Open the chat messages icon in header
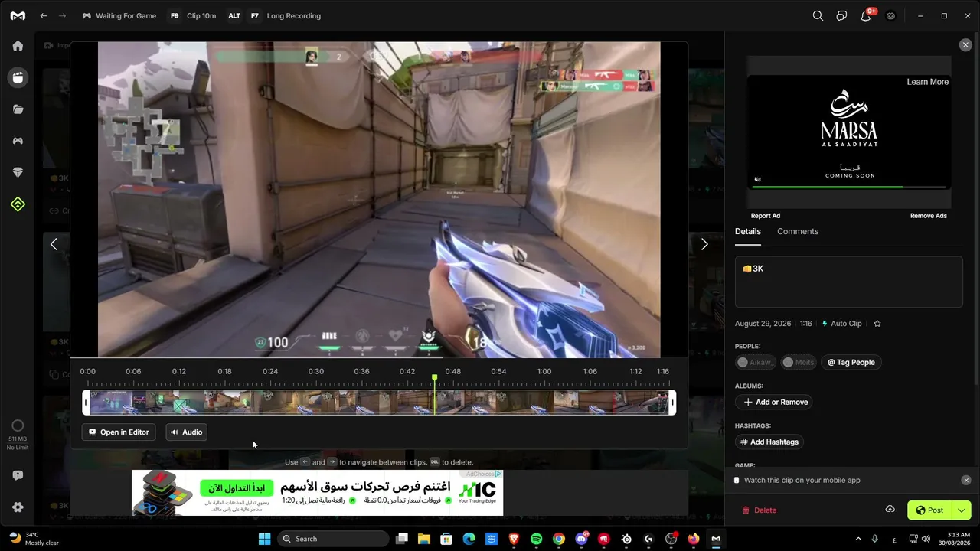This screenshot has height=551, width=980. tap(841, 15)
